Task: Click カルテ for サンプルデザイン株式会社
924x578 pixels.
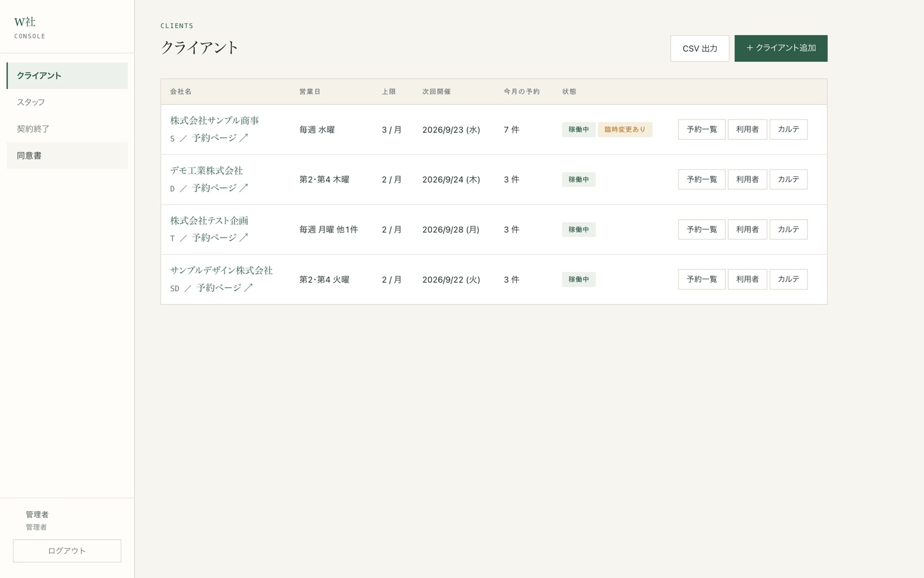Action: (788, 279)
